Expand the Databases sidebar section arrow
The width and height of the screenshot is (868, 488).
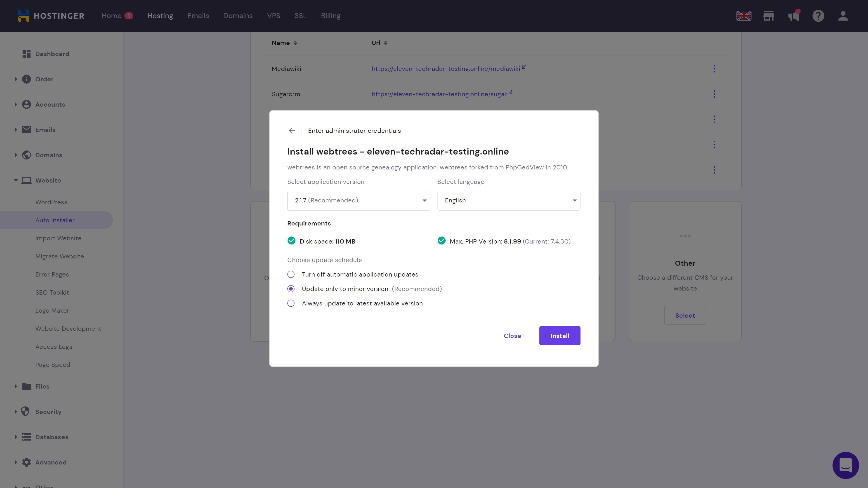(x=16, y=437)
